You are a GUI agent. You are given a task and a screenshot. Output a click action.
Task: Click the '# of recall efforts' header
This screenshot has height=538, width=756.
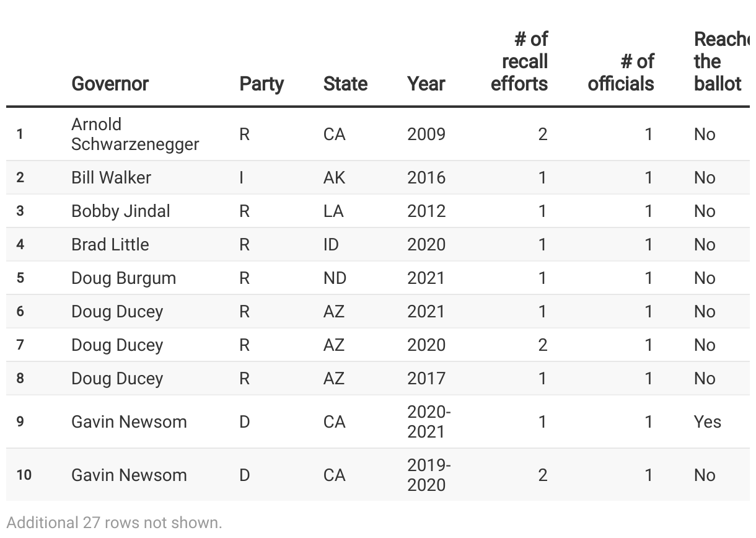(519, 61)
